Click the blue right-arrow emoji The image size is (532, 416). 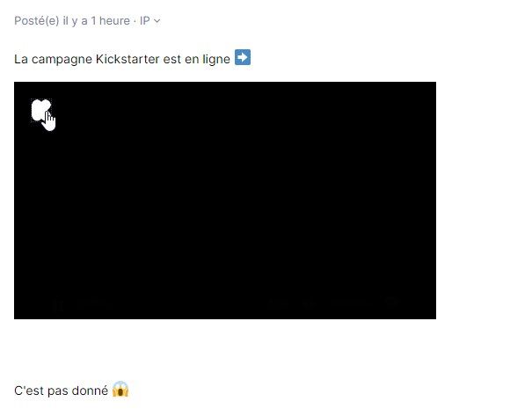coord(243,57)
